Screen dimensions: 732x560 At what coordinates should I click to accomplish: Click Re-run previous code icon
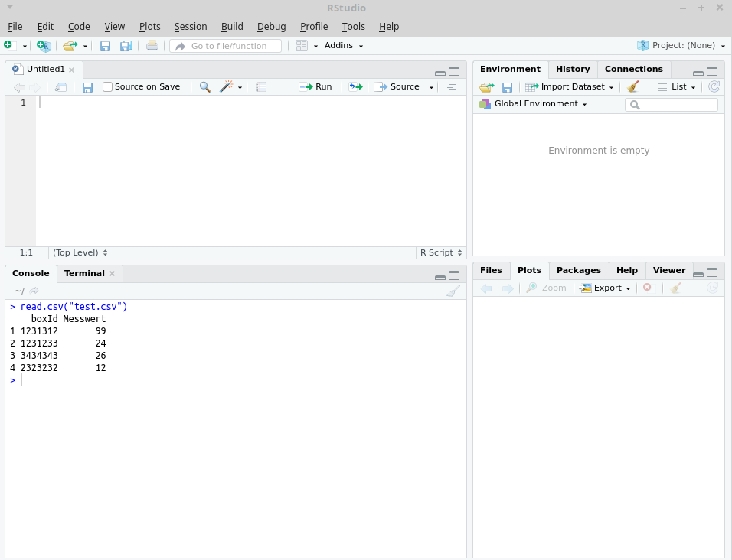[356, 86]
